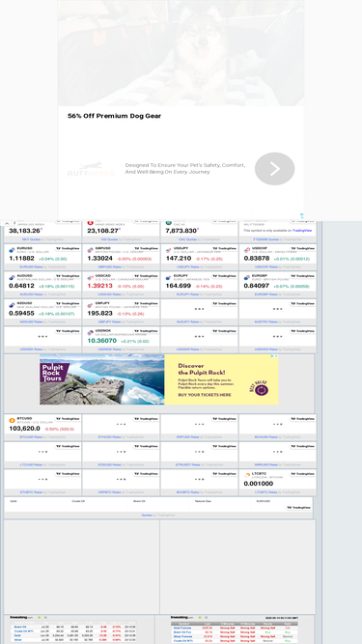
Task: Click TradingView logo in the LTCBTC widget
Action: click(x=303, y=473)
